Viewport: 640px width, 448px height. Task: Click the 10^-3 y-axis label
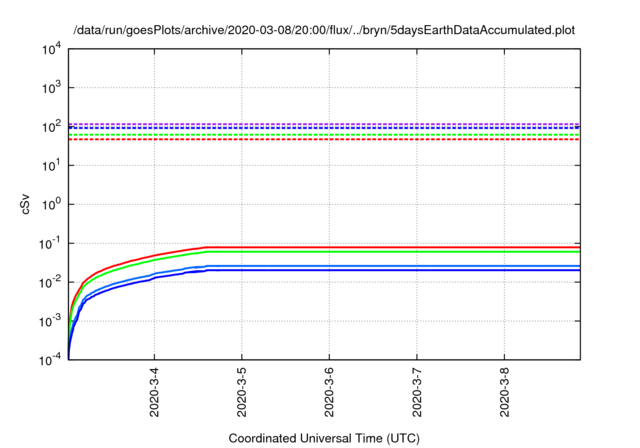coord(50,322)
